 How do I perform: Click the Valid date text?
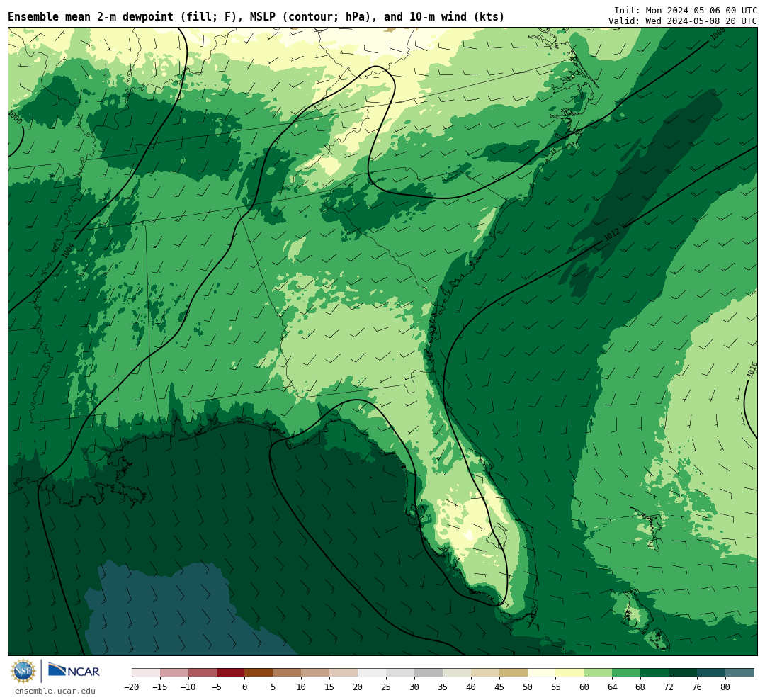683,21
